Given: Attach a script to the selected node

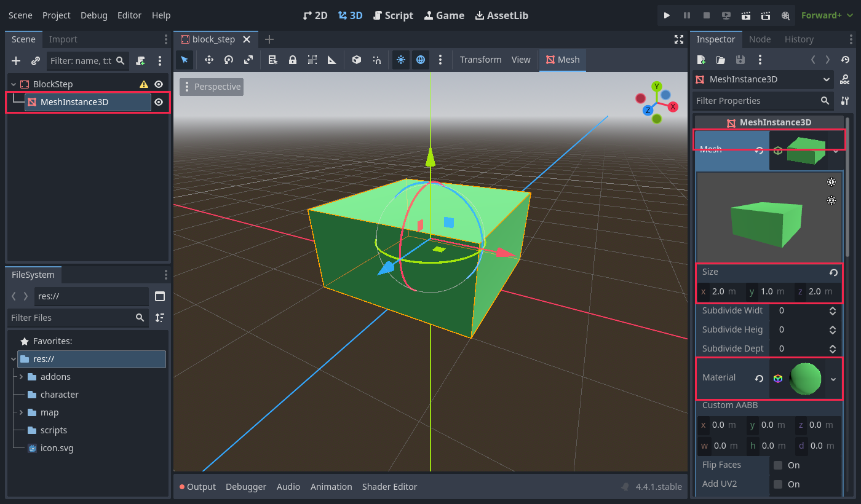Looking at the screenshot, I should [141, 61].
